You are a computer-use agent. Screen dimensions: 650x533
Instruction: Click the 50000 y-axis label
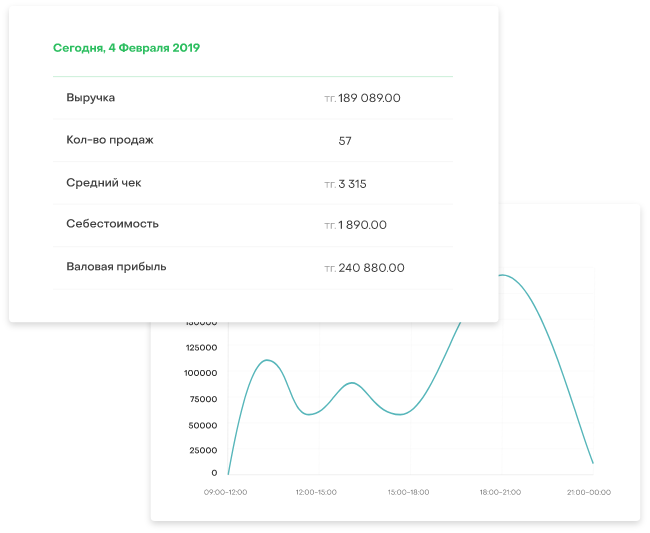pos(203,425)
